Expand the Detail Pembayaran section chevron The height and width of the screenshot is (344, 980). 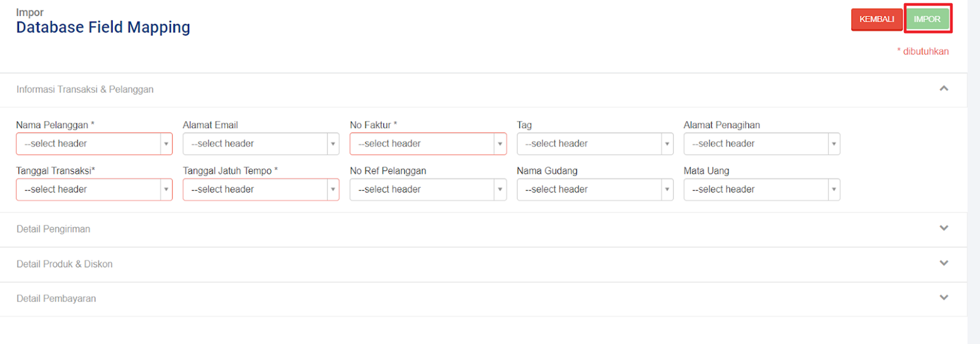click(x=944, y=298)
